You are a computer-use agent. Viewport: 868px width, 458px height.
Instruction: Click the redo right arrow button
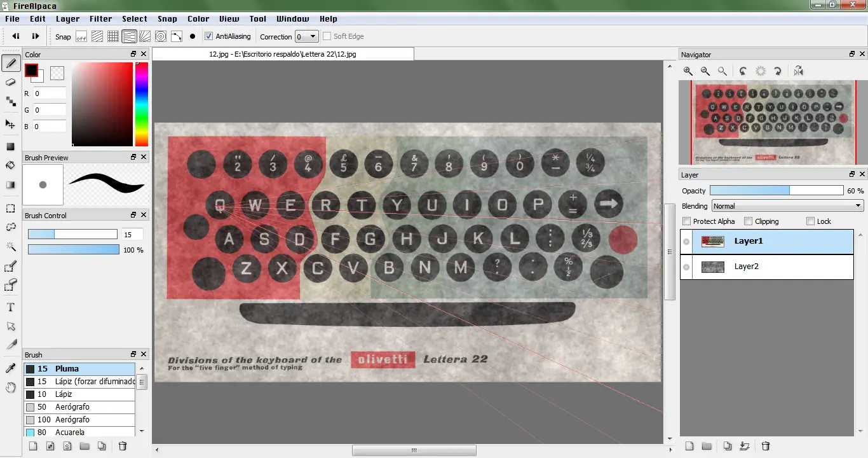(x=36, y=36)
